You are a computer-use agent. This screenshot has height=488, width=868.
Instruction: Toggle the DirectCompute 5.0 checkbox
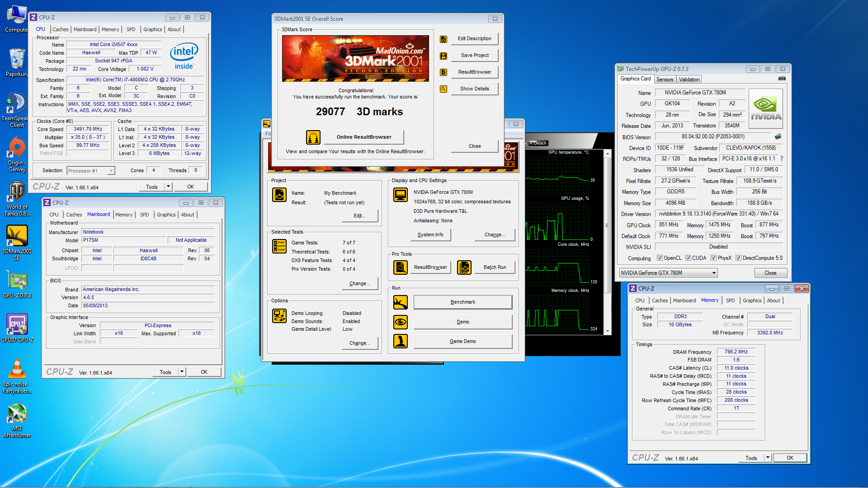point(738,258)
